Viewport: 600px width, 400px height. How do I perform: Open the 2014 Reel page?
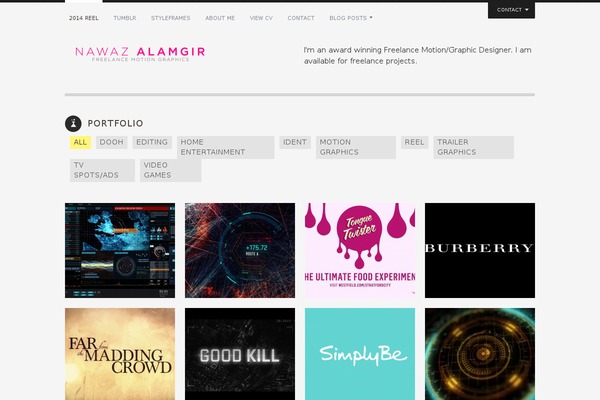pyautogui.click(x=84, y=18)
